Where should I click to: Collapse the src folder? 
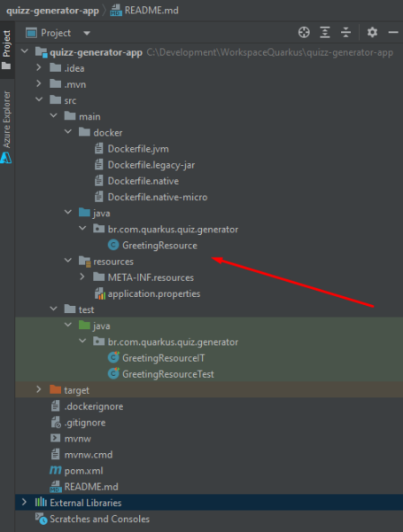(39, 99)
